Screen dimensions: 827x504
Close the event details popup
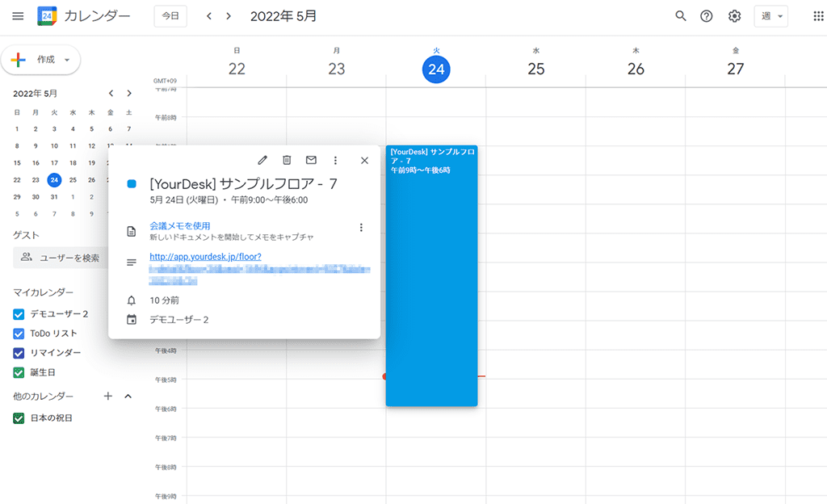pos(364,160)
